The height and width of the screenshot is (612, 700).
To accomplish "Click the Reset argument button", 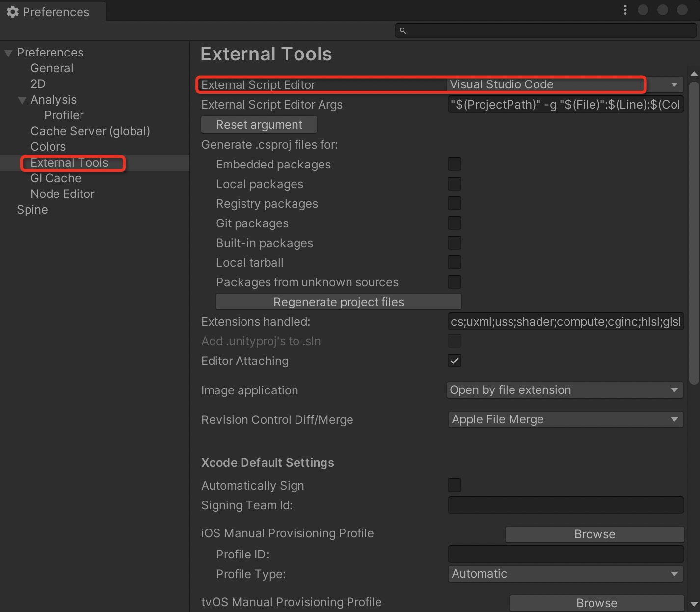I will (259, 125).
